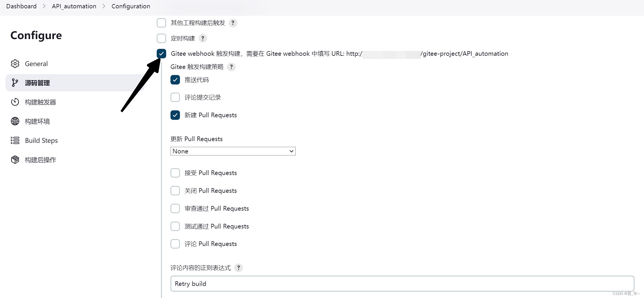Open help for Gitee 触发构建策略
This screenshot has width=644, height=298.
tap(231, 67)
